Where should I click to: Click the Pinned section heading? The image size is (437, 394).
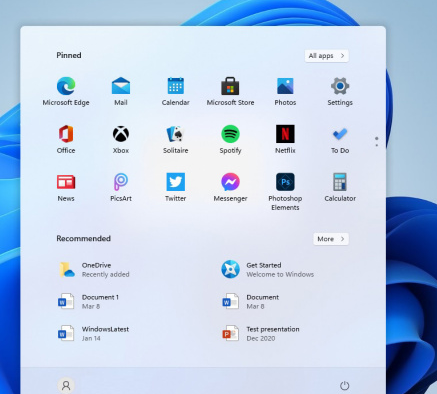(x=69, y=55)
